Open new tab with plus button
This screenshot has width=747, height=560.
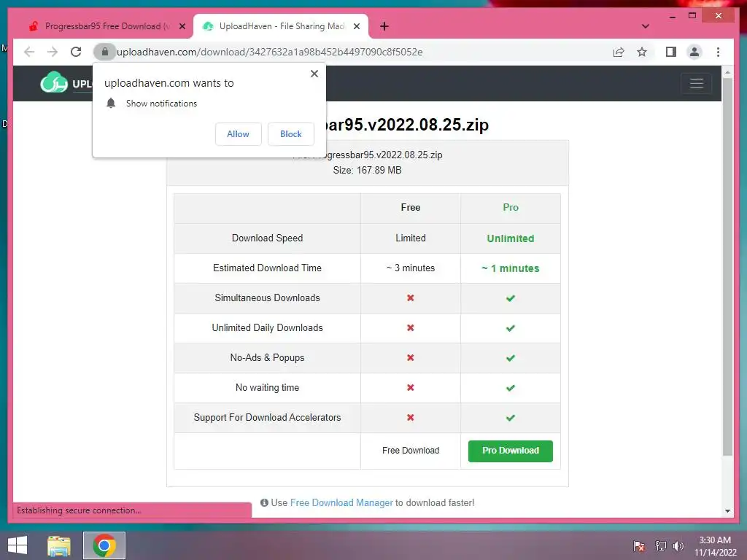pos(384,26)
